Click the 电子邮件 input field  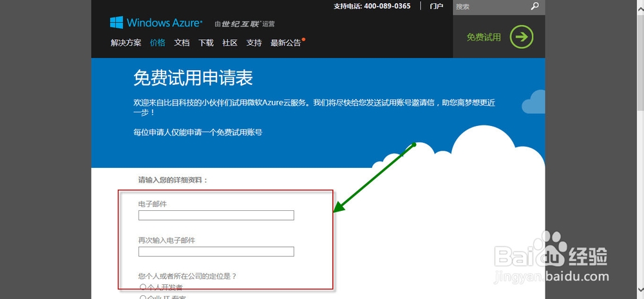pos(216,215)
